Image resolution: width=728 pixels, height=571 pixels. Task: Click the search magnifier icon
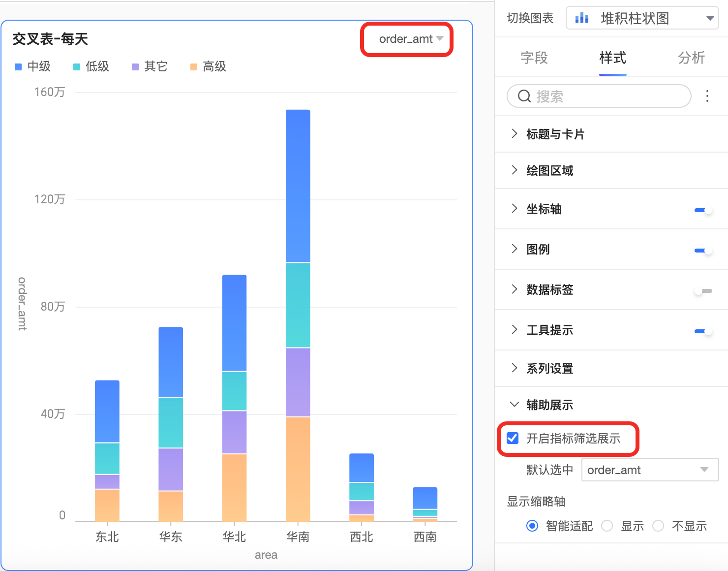pyautogui.click(x=524, y=96)
